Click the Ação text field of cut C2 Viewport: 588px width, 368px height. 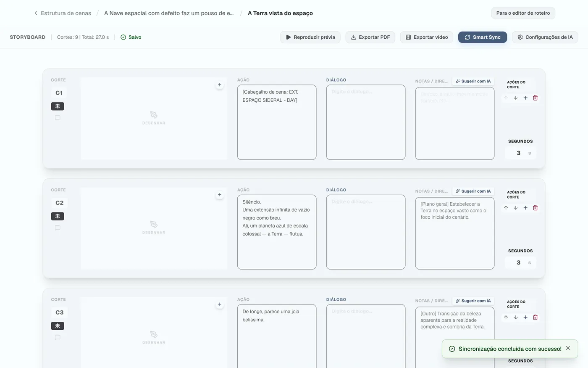pos(277,232)
